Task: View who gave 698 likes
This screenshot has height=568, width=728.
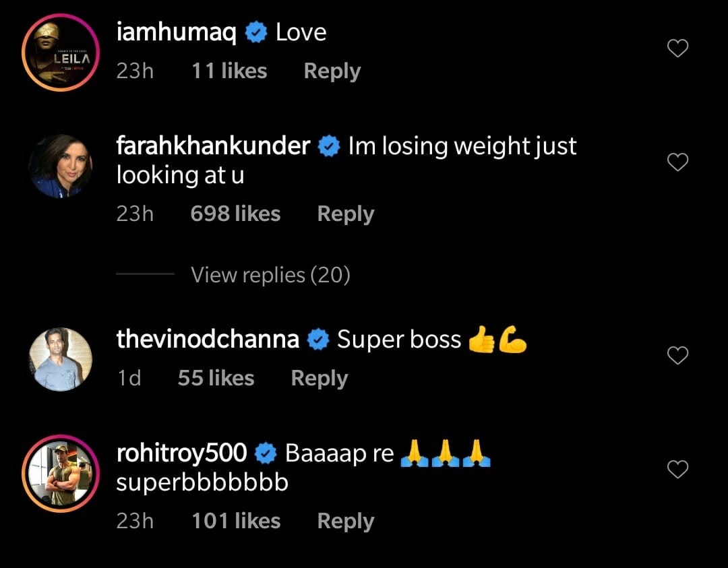Action: [235, 214]
